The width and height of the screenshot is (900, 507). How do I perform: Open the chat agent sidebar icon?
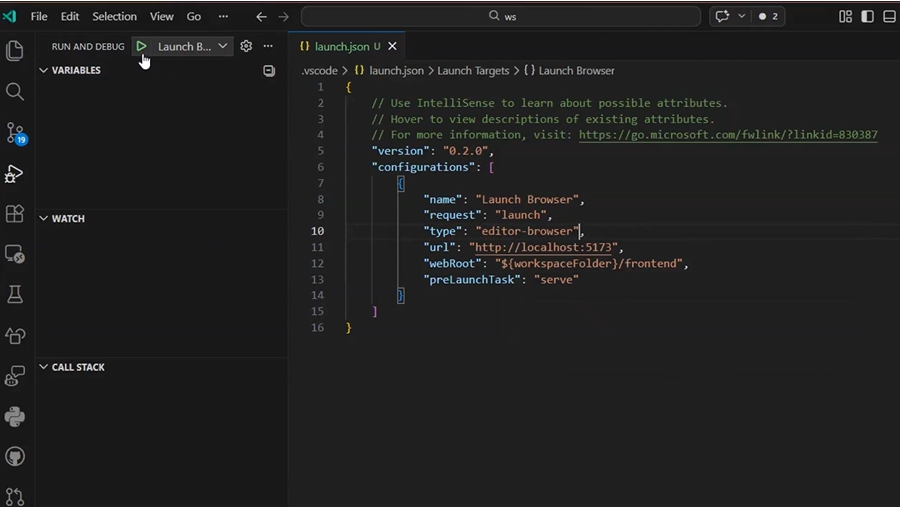click(x=15, y=376)
